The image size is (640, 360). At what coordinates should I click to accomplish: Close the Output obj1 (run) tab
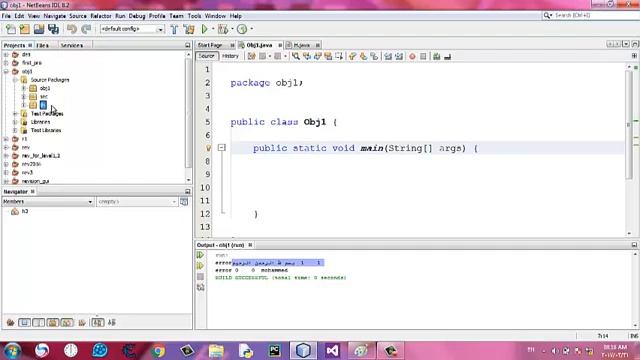click(x=250, y=245)
